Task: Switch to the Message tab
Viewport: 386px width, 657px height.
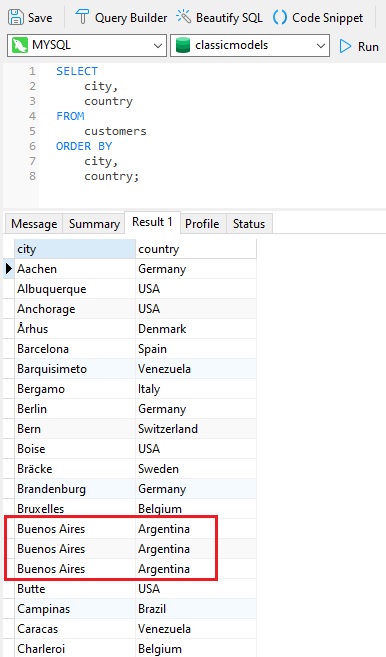Action: click(34, 223)
